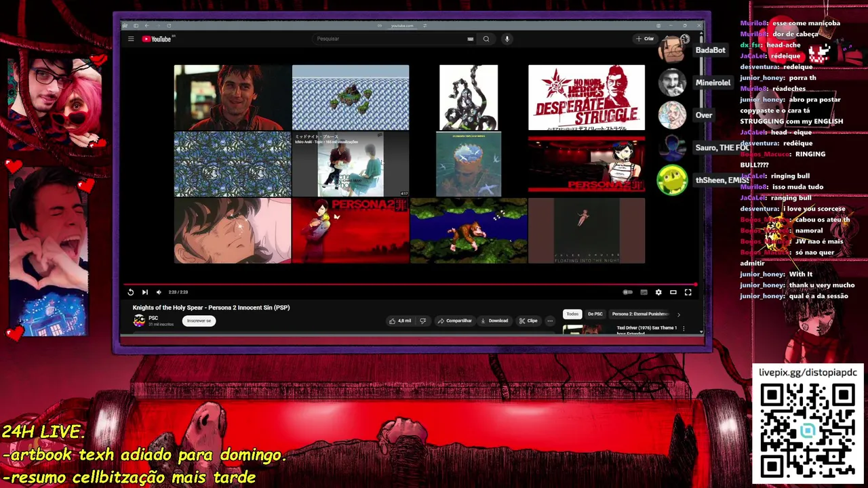The width and height of the screenshot is (868, 488).
Task: Expand more filter chips with arrow
Action: [678, 314]
